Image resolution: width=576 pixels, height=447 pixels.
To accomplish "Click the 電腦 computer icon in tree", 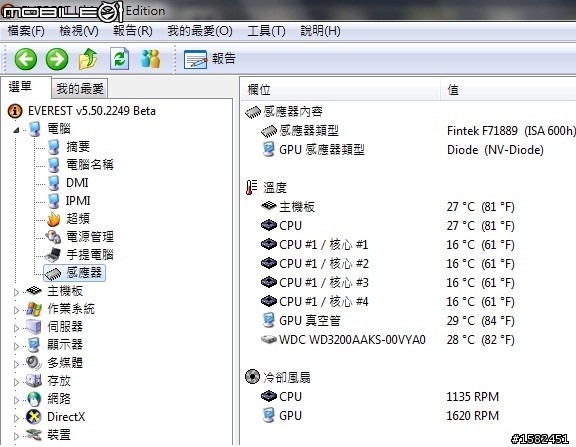I will [x=35, y=129].
